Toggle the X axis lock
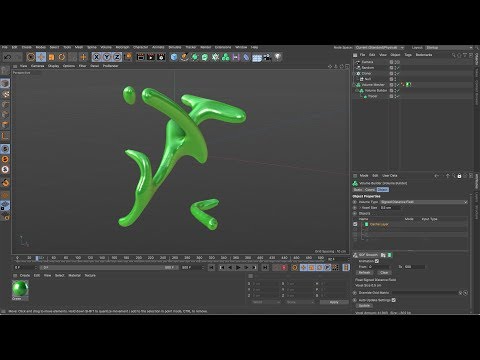 coord(96,57)
